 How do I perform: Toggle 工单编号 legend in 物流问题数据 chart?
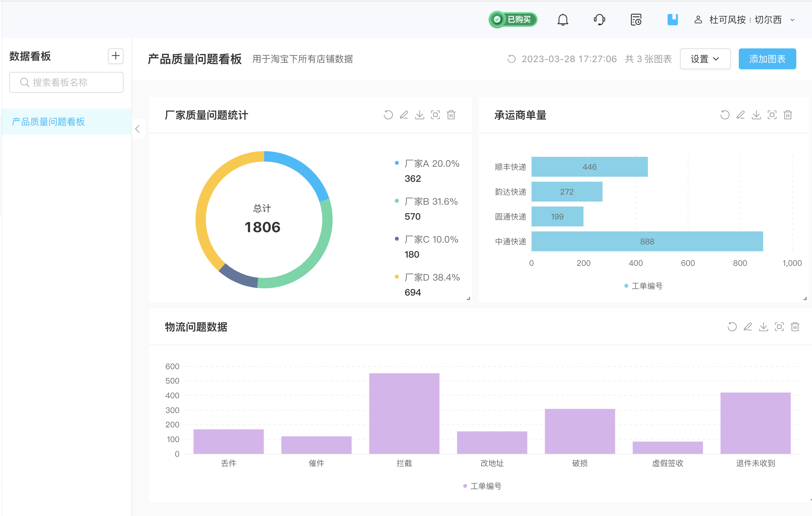(x=482, y=486)
